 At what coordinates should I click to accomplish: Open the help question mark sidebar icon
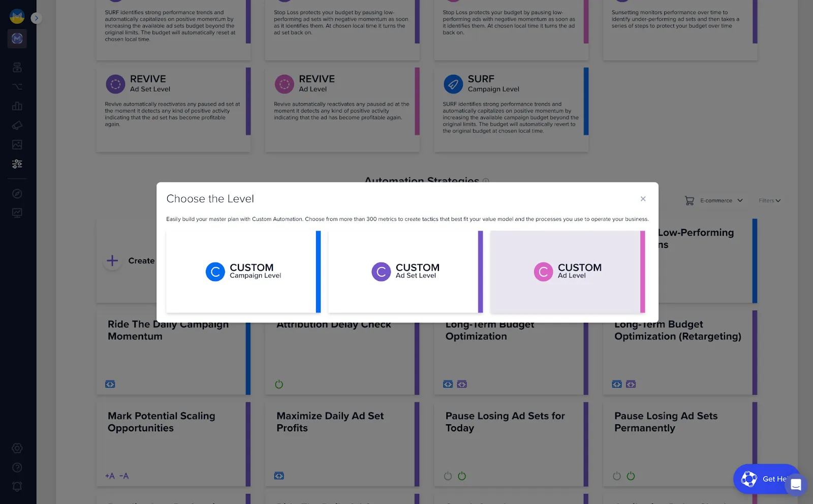pos(17,467)
